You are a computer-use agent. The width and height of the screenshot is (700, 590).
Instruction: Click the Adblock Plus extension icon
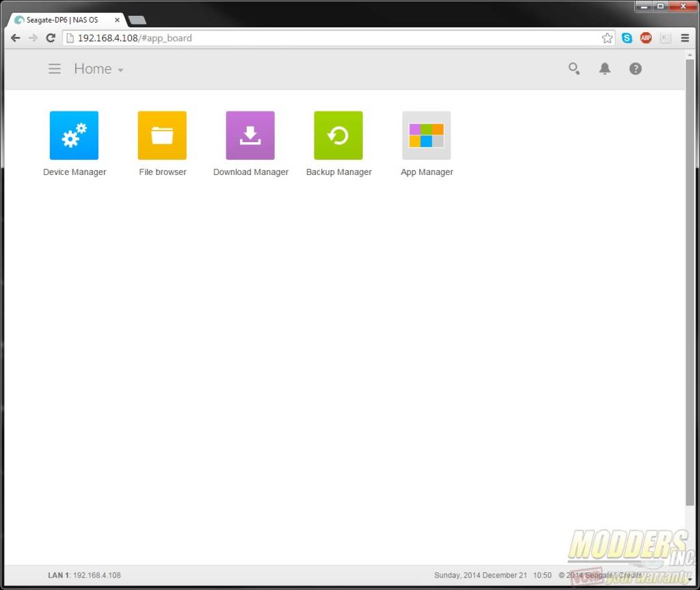[645, 38]
